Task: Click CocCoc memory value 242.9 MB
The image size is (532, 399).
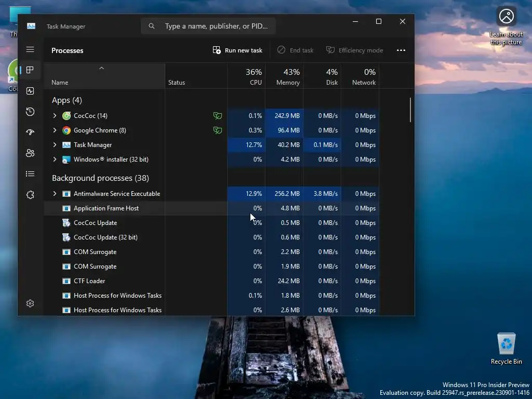Action: [x=287, y=116]
